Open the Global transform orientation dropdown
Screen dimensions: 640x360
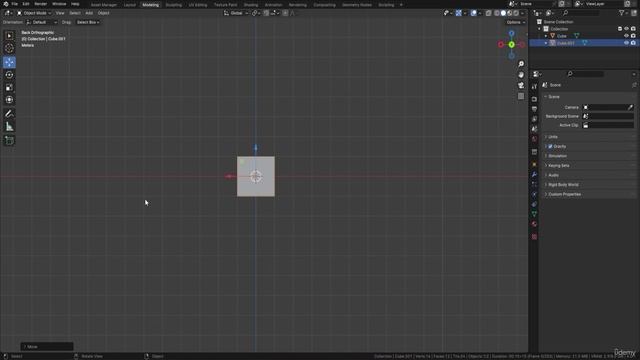(x=236, y=13)
